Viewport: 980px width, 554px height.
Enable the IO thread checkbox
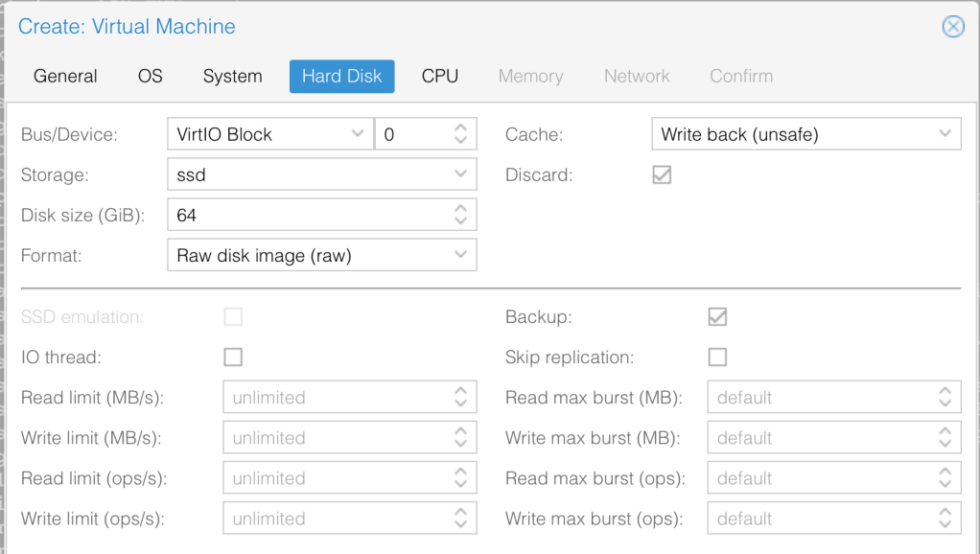pyautogui.click(x=233, y=358)
